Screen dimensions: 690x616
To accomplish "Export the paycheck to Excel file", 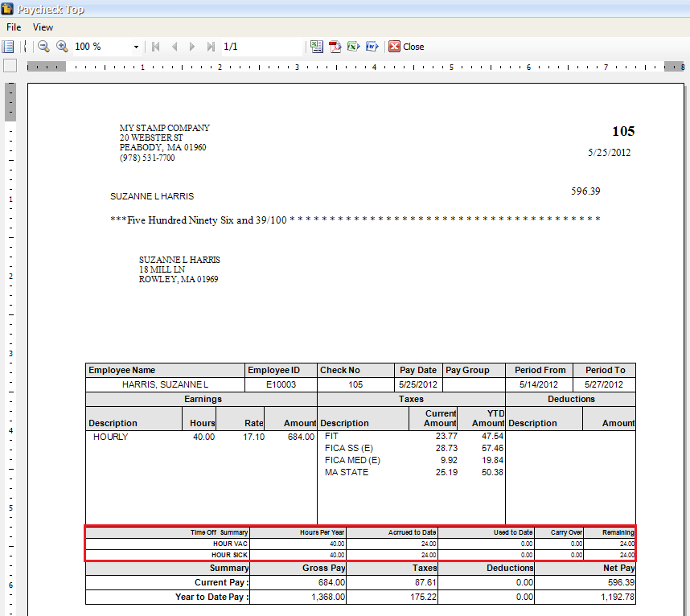I will tap(353, 46).
